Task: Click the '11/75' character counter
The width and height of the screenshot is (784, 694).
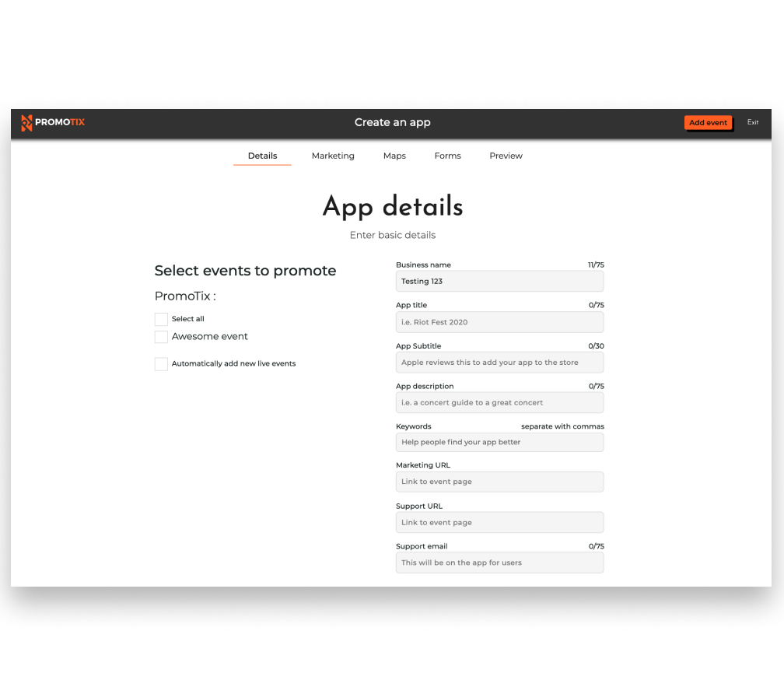Action: point(596,265)
